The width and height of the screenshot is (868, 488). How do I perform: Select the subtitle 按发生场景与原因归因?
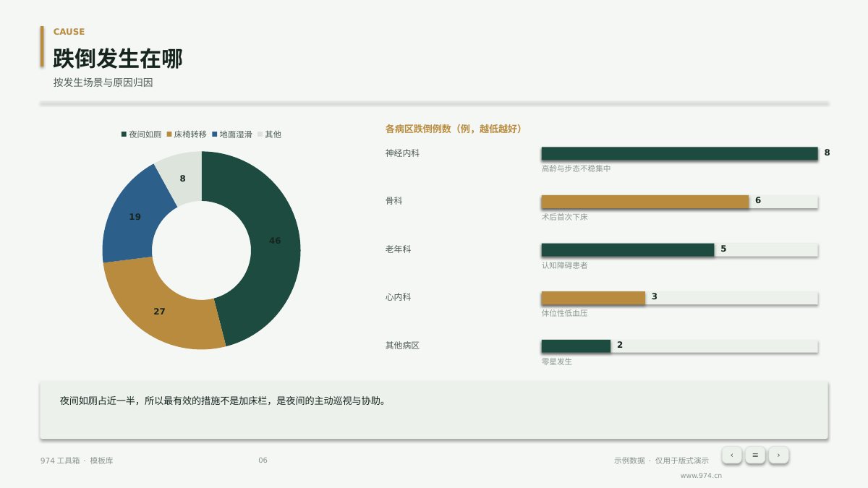103,82
